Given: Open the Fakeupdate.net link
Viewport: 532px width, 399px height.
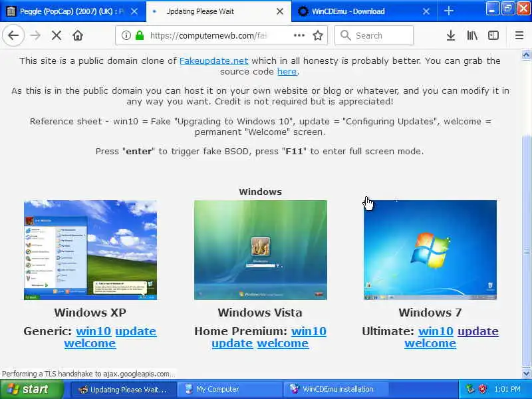Looking at the screenshot, I should [x=213, y=61].
